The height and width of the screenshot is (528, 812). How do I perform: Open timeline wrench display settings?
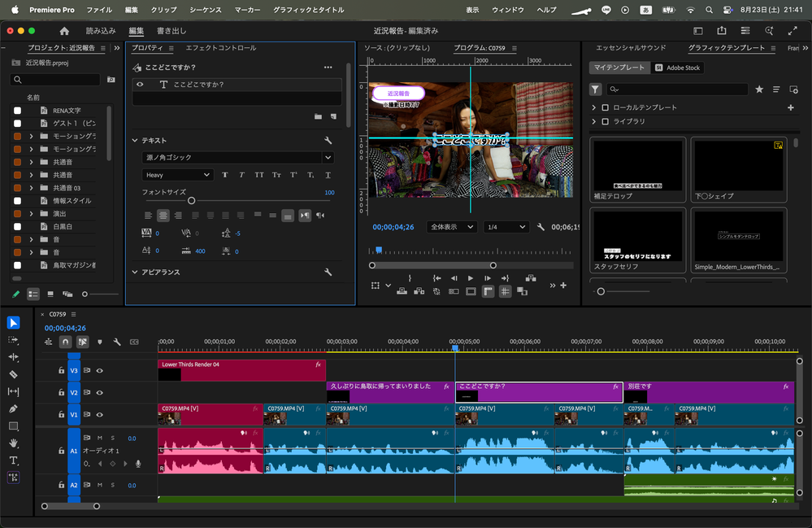tap(117, 343)
